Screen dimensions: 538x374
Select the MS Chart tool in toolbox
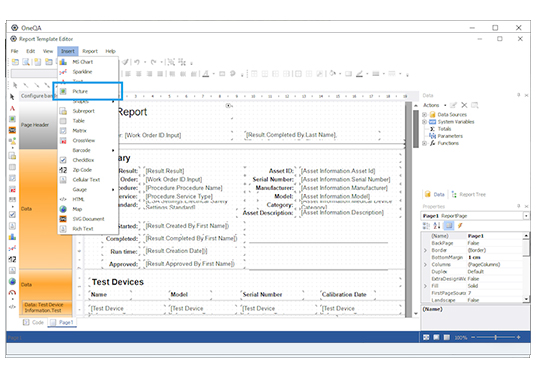tap(12, 237)
